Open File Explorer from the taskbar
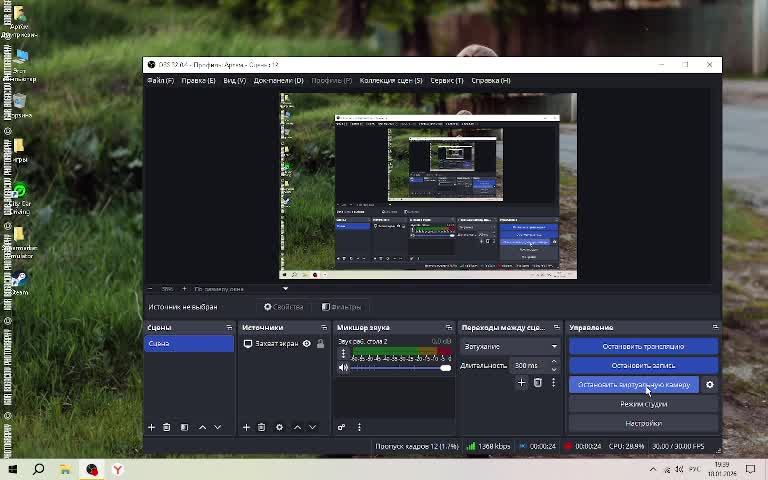The width and height of the screenshot is (768, 480). (65, 470)
